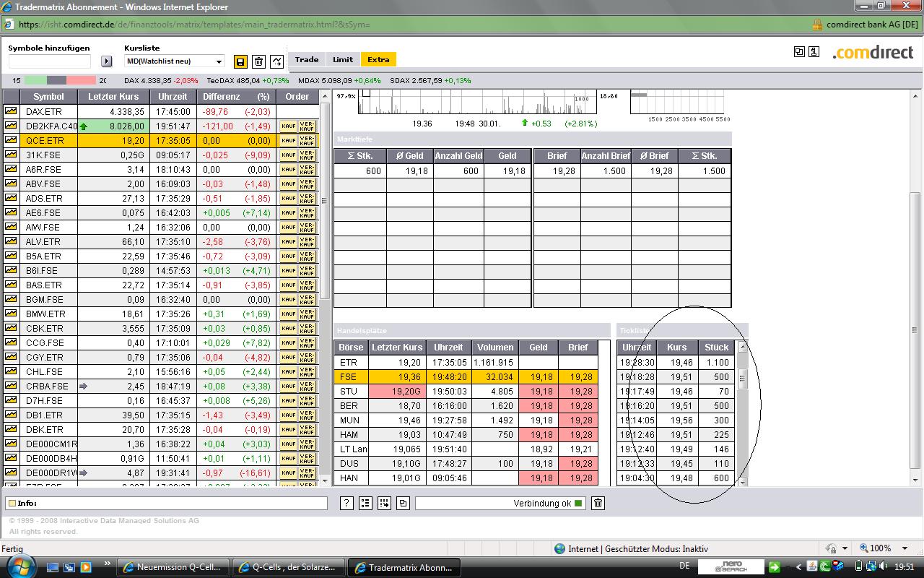This screenshot has height=578, width=924.
Task: Switch to the Trade tab
Action: click(307, 60)
